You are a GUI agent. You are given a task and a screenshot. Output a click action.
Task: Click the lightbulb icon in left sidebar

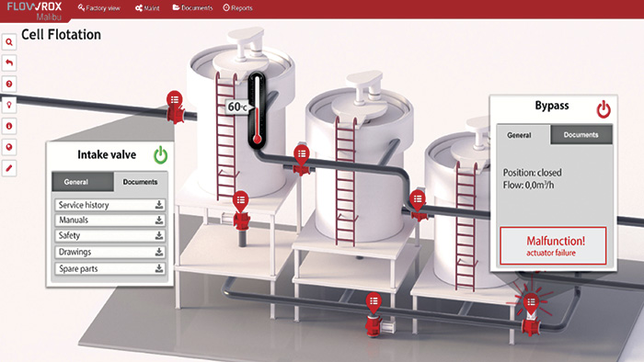click(9, 105)
